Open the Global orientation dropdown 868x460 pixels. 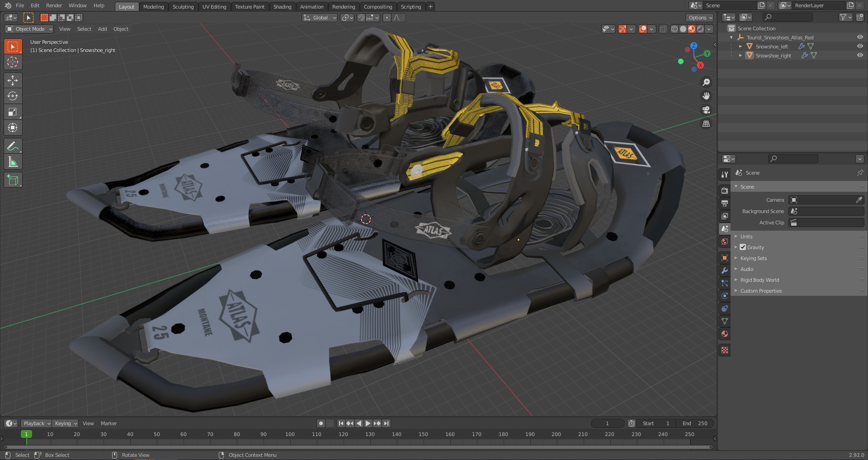320,18
